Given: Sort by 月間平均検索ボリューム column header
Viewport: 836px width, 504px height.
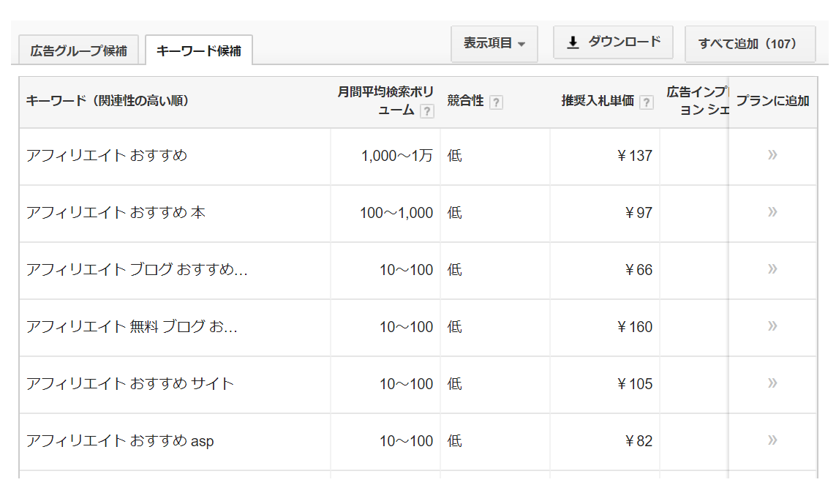Looking at the screenshot, I should click(385, 101).
